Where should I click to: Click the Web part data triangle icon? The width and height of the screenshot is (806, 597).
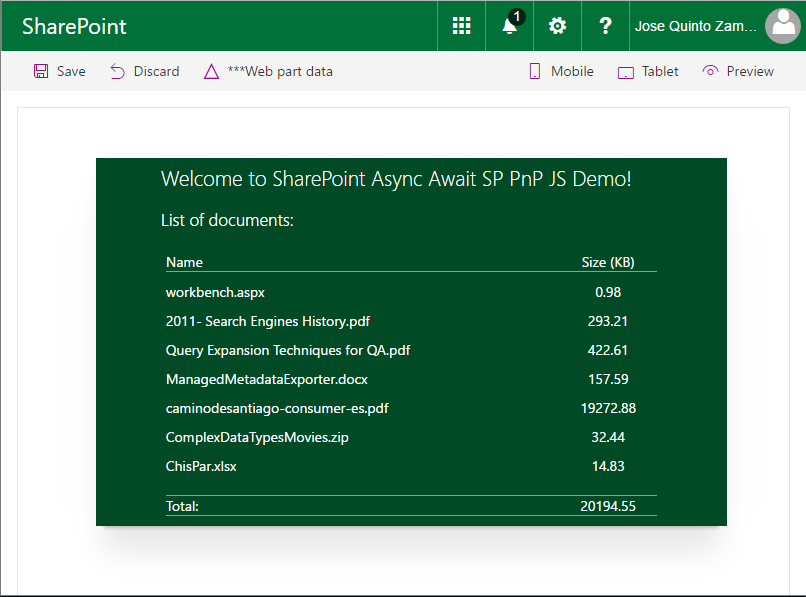(x=211, y=71)
